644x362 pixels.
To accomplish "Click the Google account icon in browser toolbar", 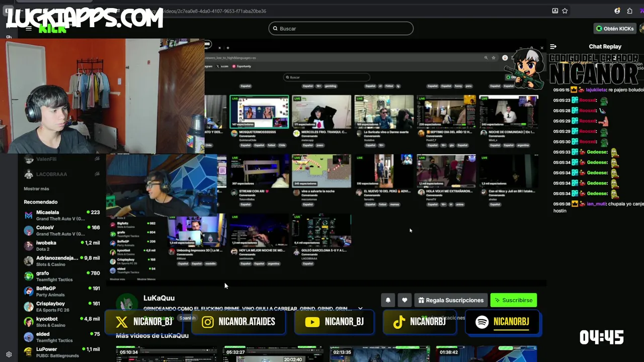I will [x=617, y=11].
